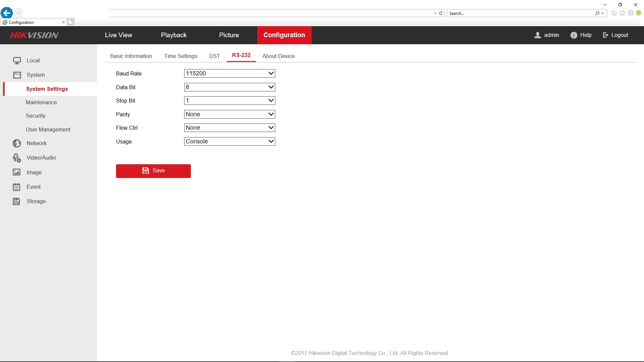Image resolution: width=644 pixels, height=362 pixels.
Task: Click the Local monitor icon in sidebar
Action: coord(17,61)
